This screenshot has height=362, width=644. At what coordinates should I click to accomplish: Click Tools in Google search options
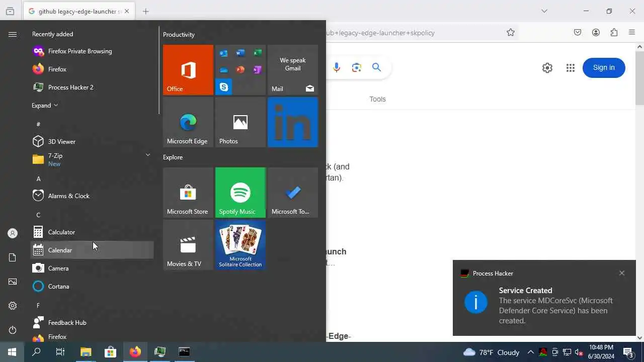coord(377,99)
